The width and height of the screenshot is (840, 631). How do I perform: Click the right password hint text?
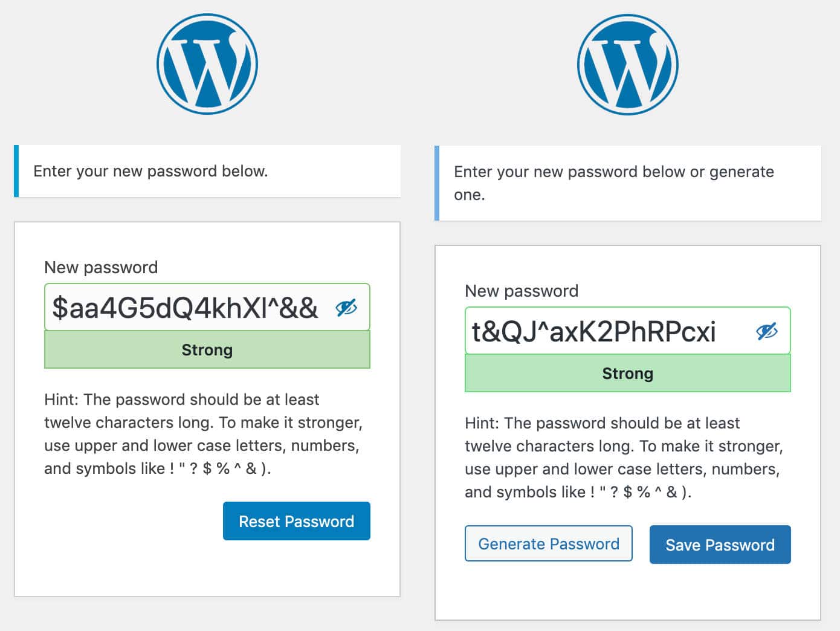pos(623,458)
